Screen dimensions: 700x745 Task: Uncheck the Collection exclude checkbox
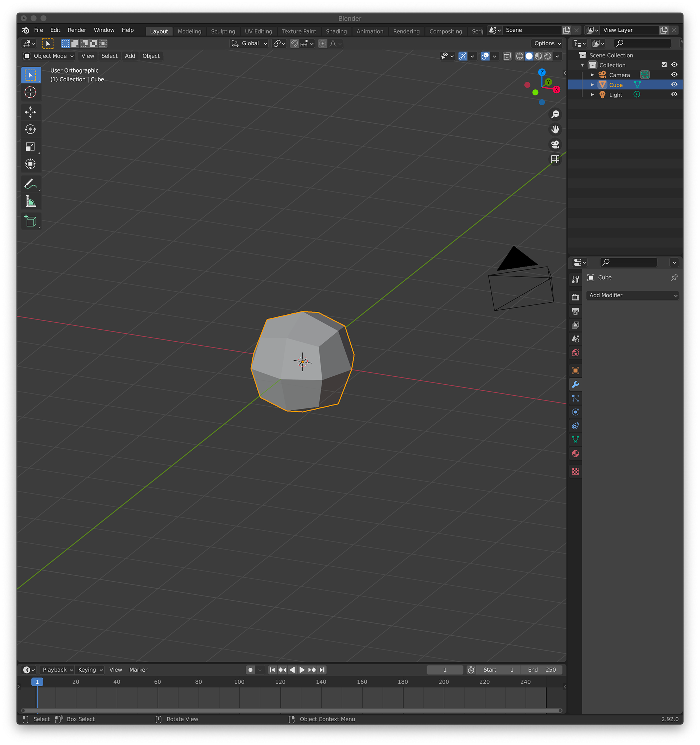coord(664,65)
